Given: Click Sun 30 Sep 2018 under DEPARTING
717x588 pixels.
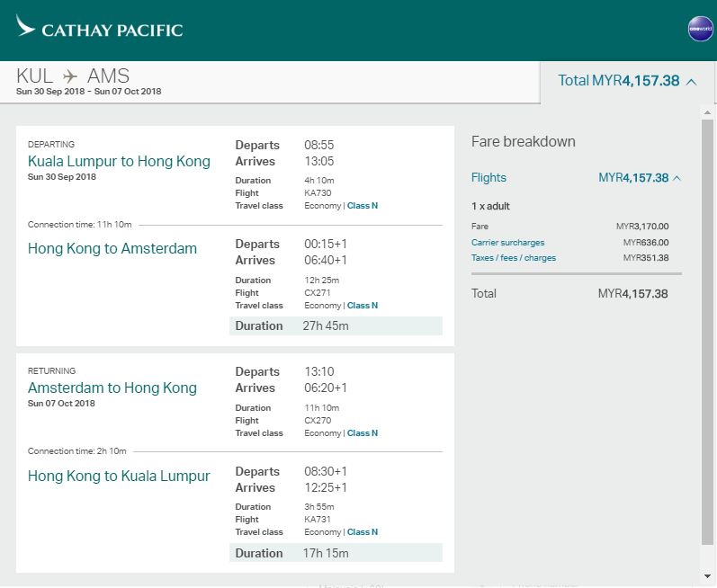Looking at the screenshot, I should click(62, 177).
